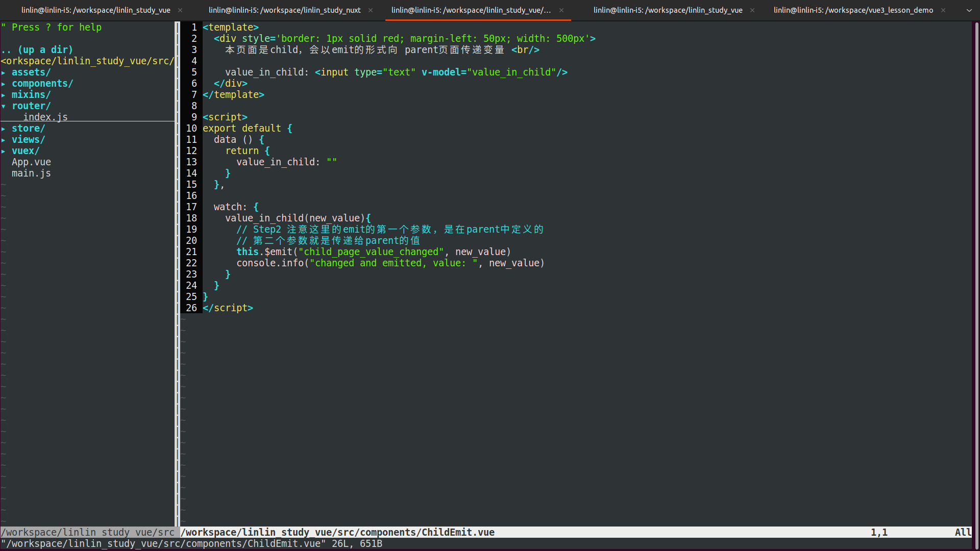Expand the vuex/ folder arrow
The width and height of the screenshot is (980, 551).
(4, 151)
